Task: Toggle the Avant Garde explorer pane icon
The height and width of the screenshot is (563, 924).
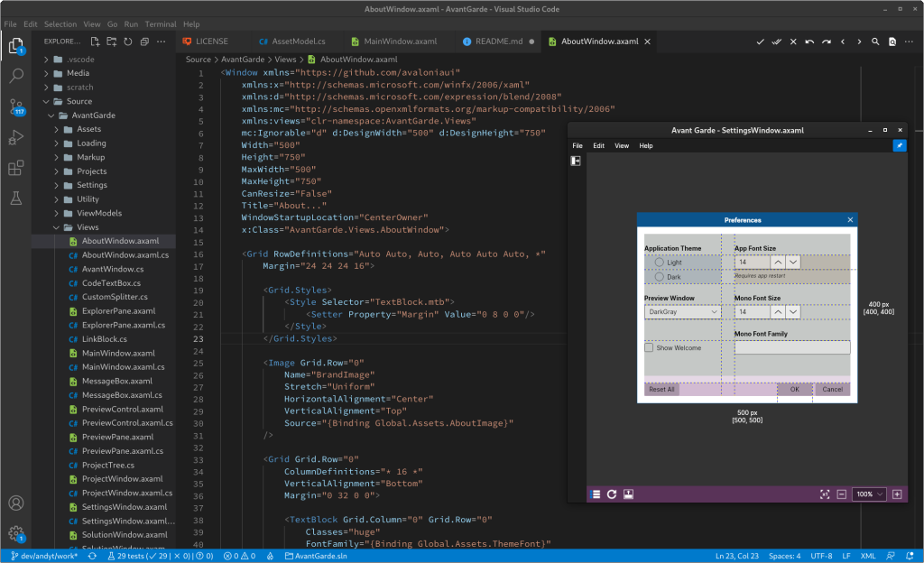Action: point(576,161)
